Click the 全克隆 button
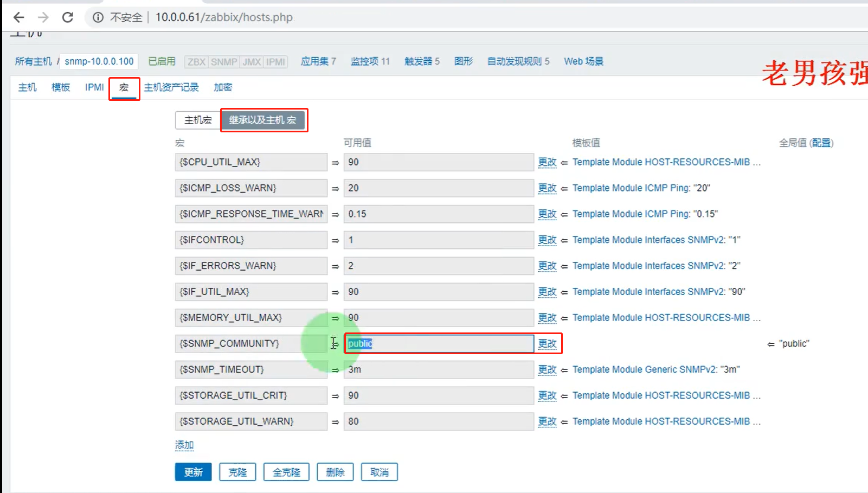 click(x=286, y=471)
